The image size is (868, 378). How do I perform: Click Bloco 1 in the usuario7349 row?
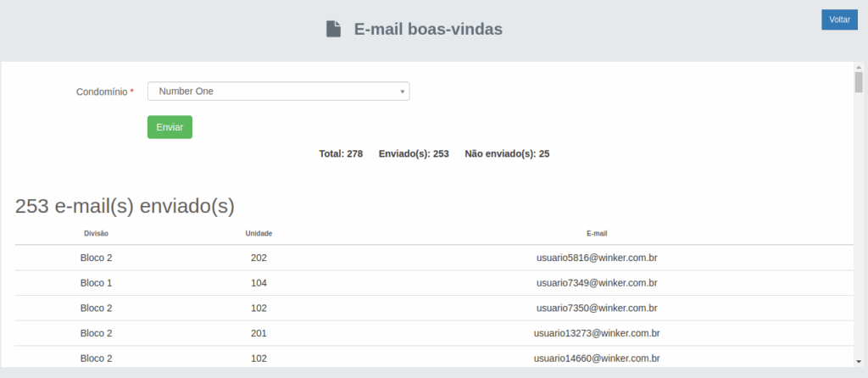tap(97, 283)
